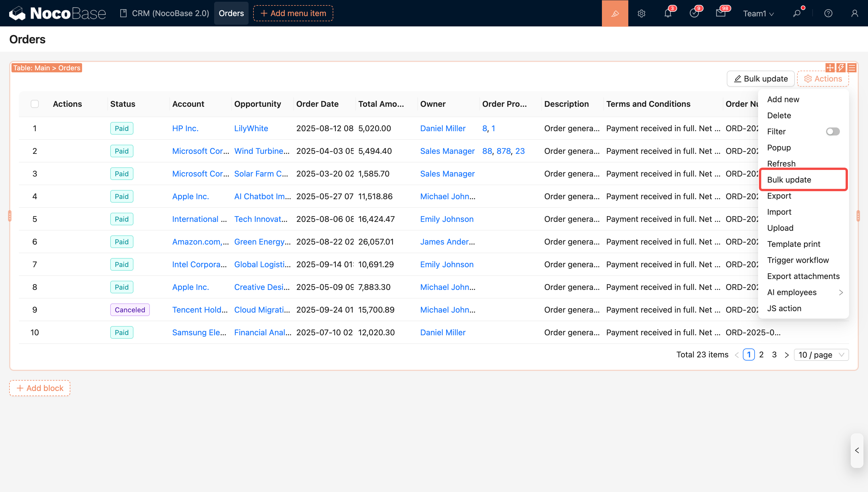Open notifications bell icon

[668, 13]
